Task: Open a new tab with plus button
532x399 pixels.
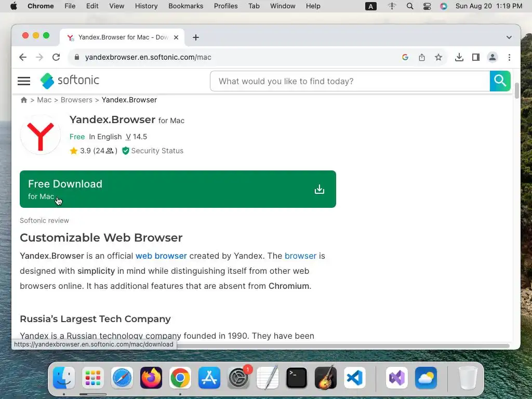Action: [196, 37]
